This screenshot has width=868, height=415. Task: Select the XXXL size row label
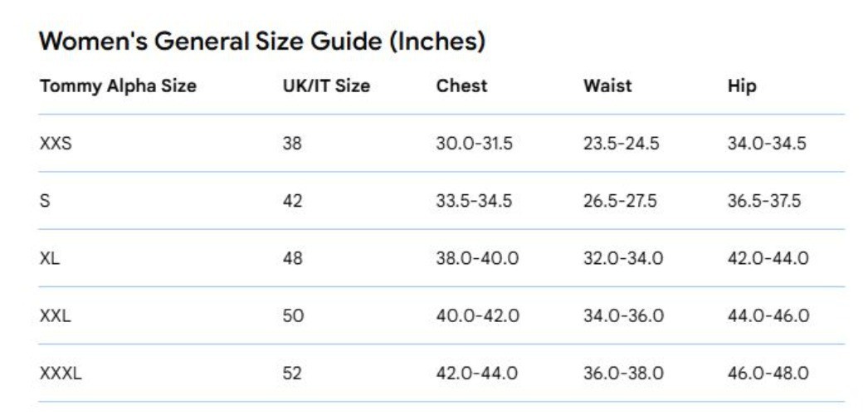pyautogui.click(x=61, y=373)
